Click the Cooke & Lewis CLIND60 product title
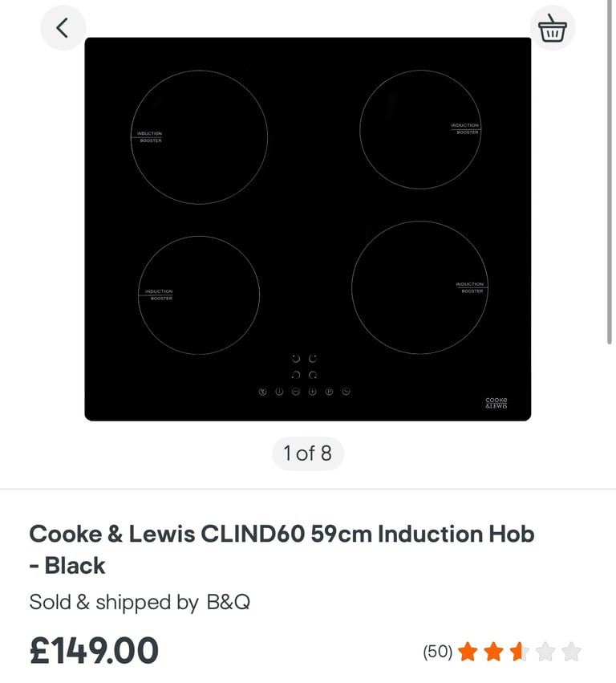Viewport: 616px width, 683px height. (x=282, y=550)
